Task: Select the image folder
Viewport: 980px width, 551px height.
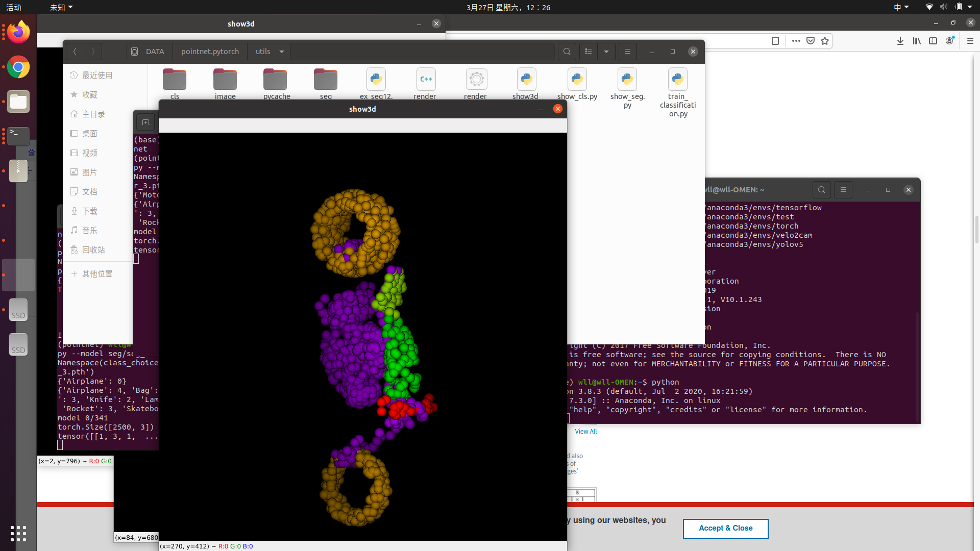Action: pos(225,83)
